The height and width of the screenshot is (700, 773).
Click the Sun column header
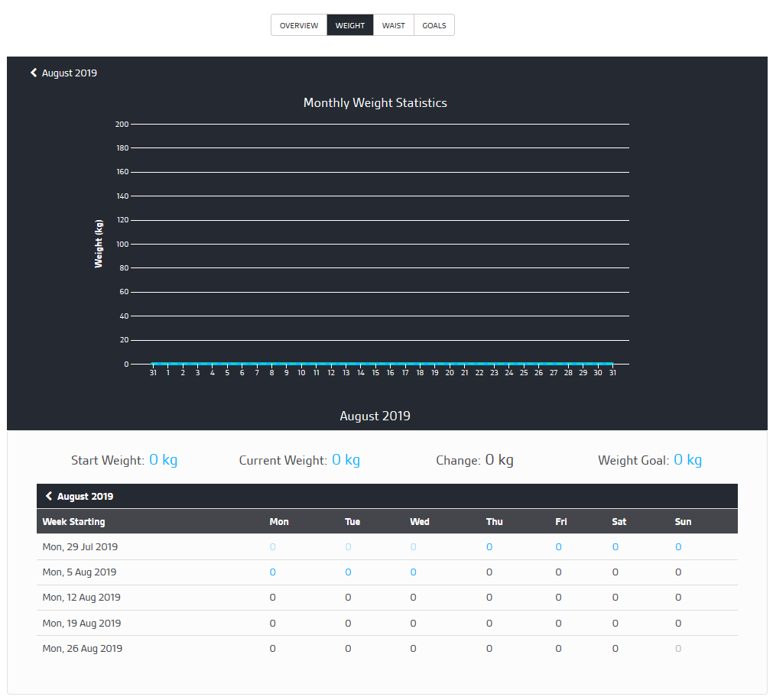coord(683,522)
